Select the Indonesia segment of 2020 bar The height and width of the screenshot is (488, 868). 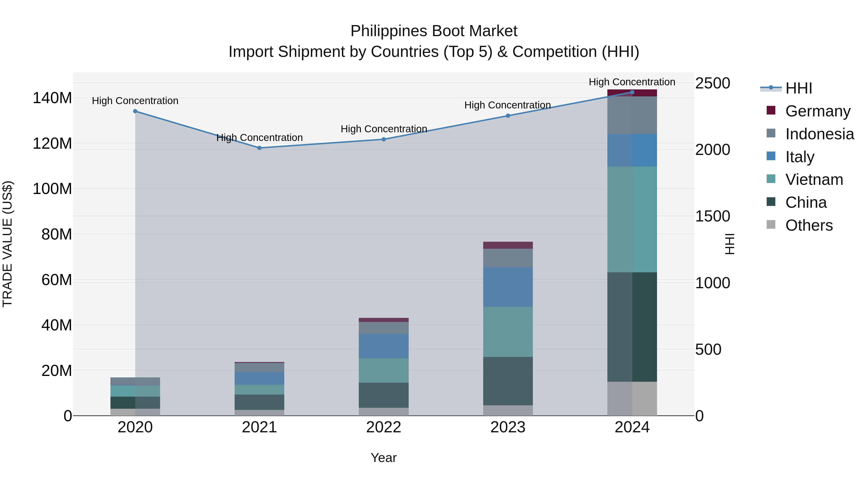click(x=135, y=381)
